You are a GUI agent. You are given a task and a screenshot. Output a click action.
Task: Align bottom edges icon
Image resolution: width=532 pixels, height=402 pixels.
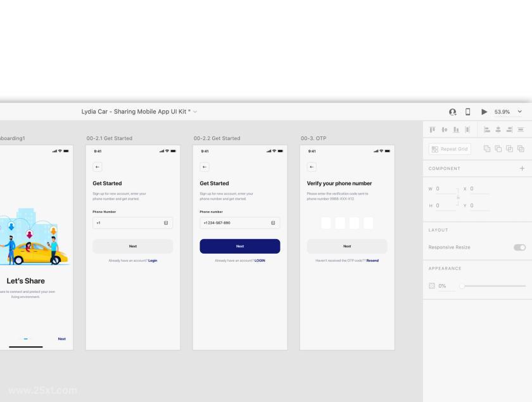tap(456, 129)
